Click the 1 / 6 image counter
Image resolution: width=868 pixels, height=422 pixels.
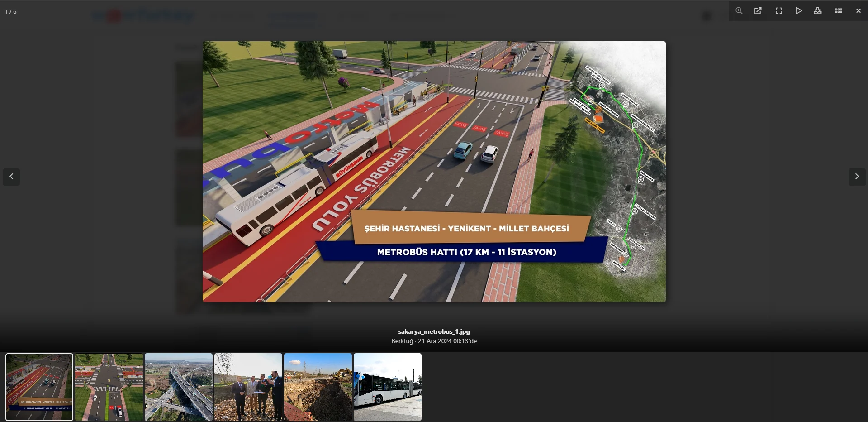point(11,12)
